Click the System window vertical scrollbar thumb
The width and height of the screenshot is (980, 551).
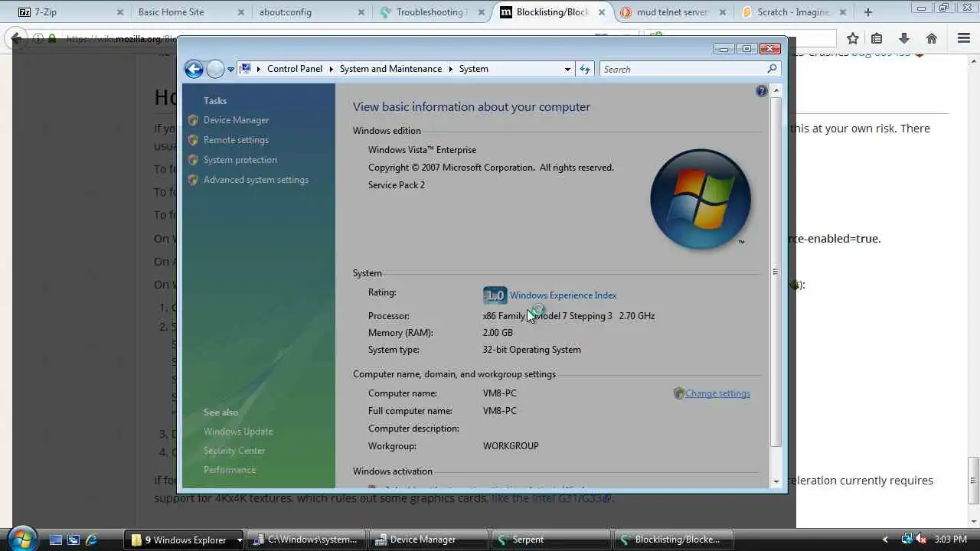pyautogui.click(x=776, y=272)
